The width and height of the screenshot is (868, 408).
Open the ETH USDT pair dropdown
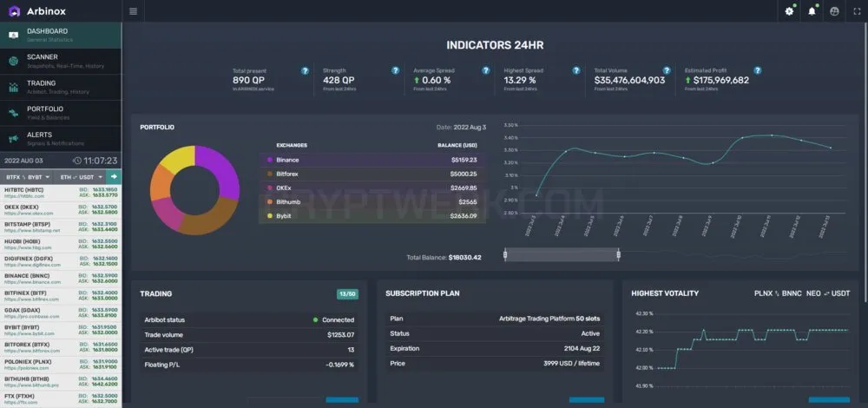pyautogui.click(x=81, y=177)
